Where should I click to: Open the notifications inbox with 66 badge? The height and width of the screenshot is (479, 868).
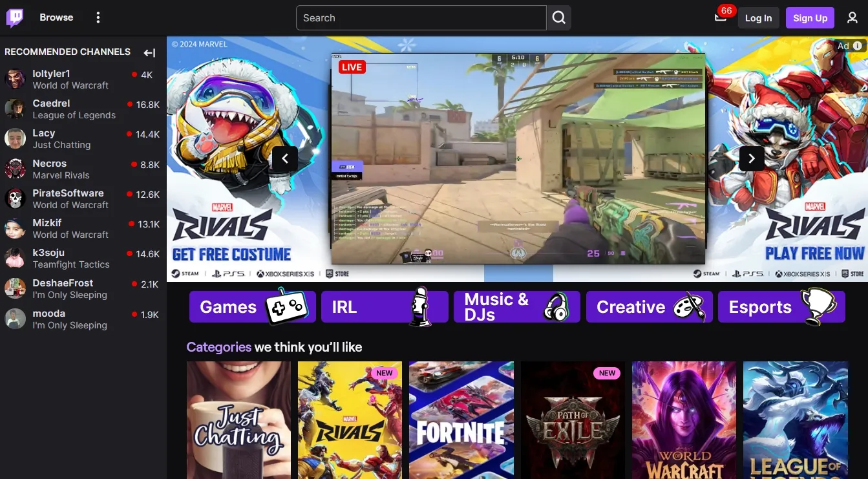(x=721, y=17)
